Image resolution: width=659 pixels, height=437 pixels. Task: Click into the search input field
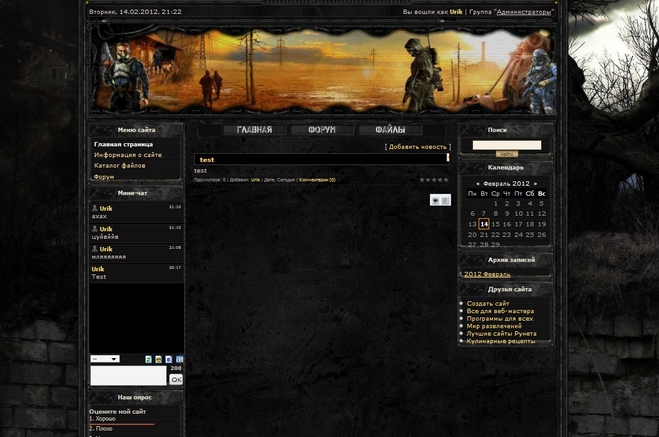(x=507, y=145)
